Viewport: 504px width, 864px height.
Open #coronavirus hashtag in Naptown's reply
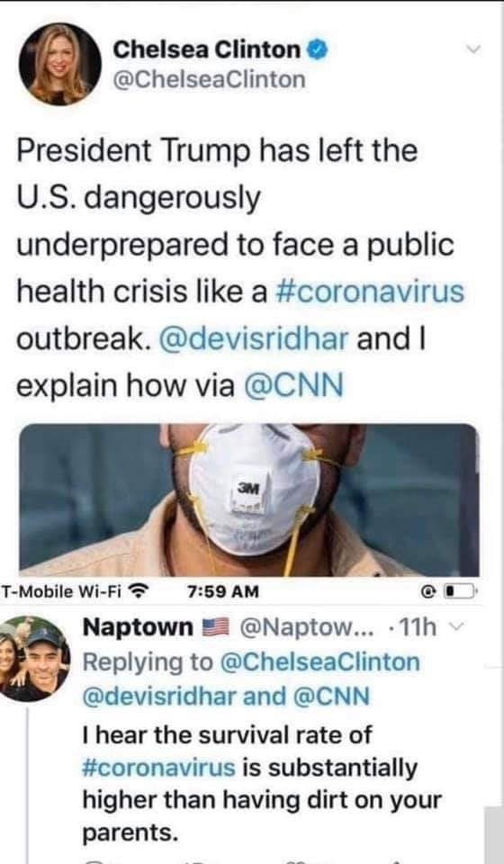pos(158,768)
